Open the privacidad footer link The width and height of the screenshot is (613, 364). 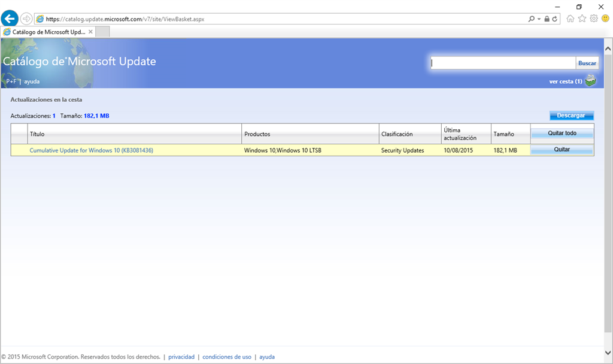coord(181,357)
